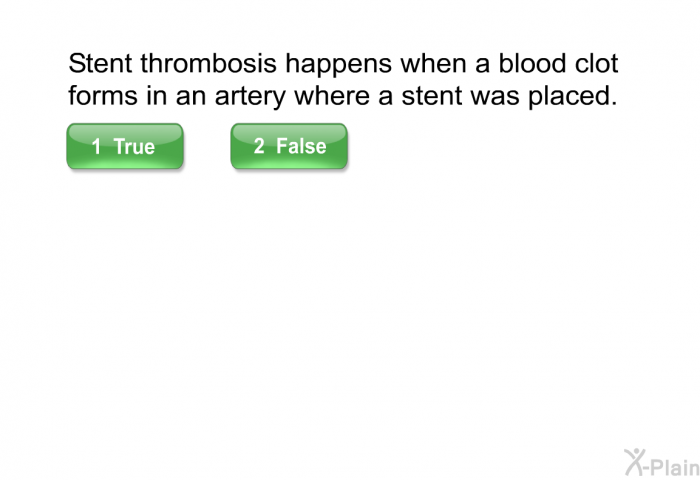
Task: Click the stent thrombosis question text
Action: pos(343,79)
